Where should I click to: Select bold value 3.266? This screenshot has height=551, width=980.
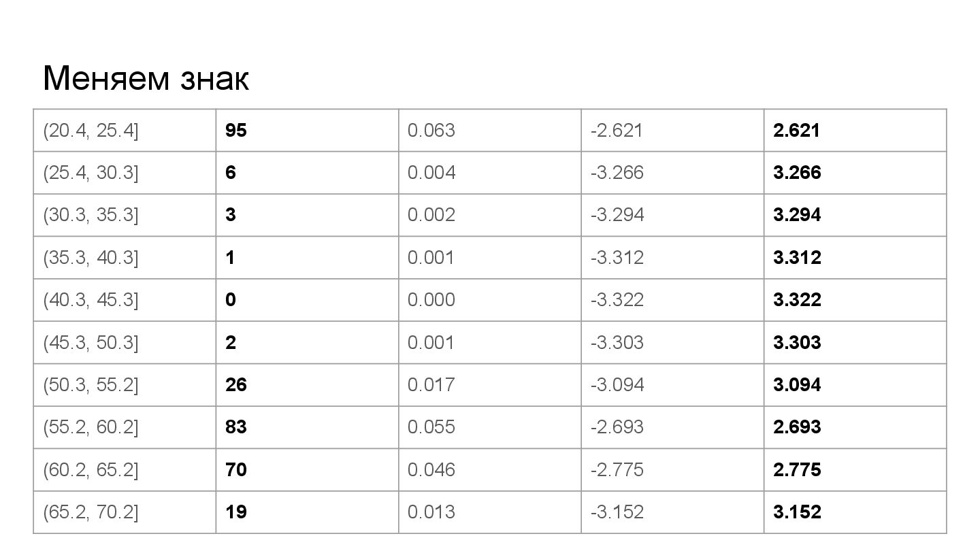797,173
